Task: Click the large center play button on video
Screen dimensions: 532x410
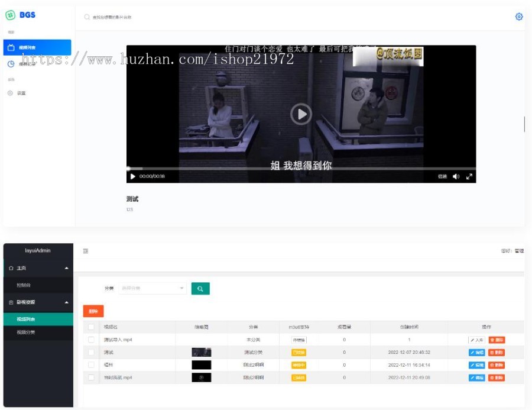Action: (301, 114)
